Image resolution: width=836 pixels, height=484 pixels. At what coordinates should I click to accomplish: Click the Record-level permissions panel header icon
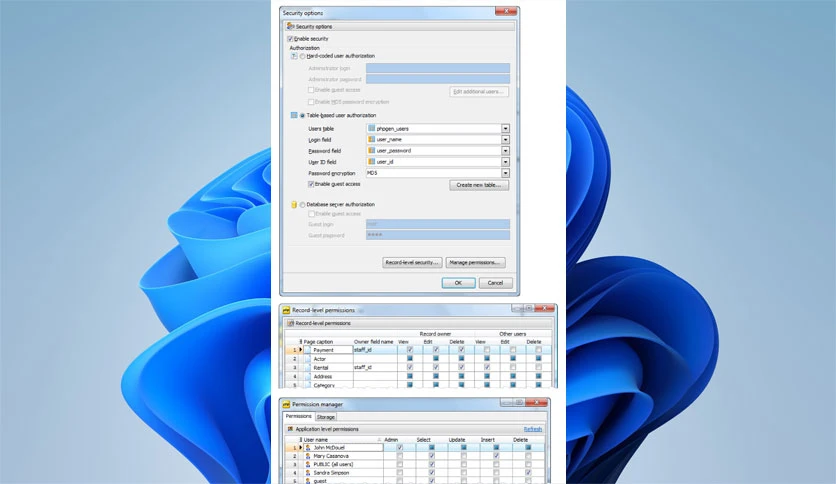[x=291, y=323]
